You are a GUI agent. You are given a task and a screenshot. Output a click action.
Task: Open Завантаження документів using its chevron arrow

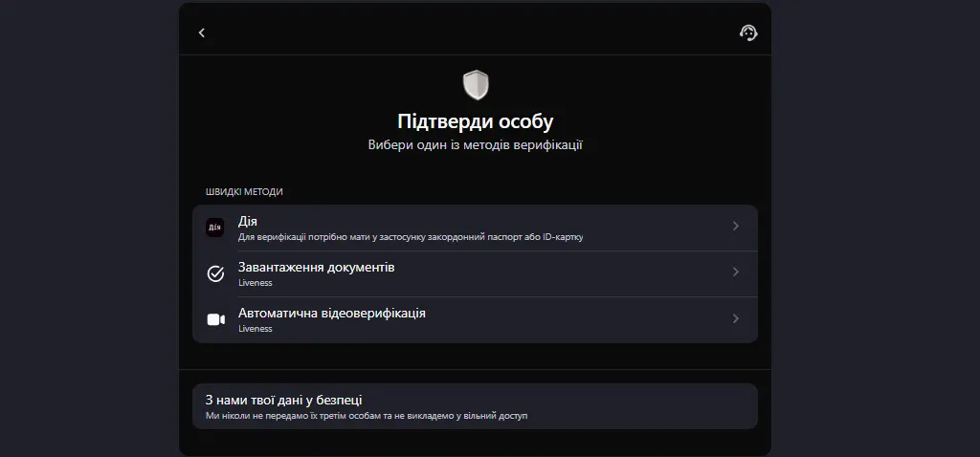tap(735, 272)
